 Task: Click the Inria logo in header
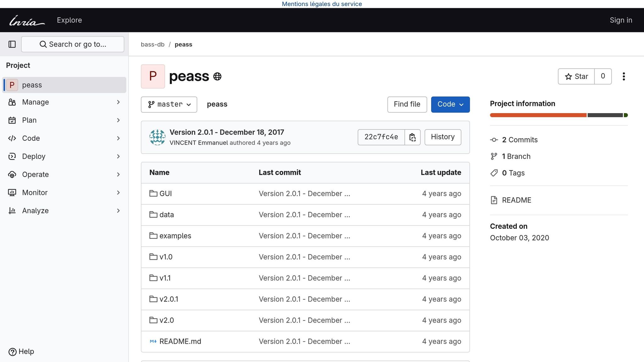click(27, 20)
